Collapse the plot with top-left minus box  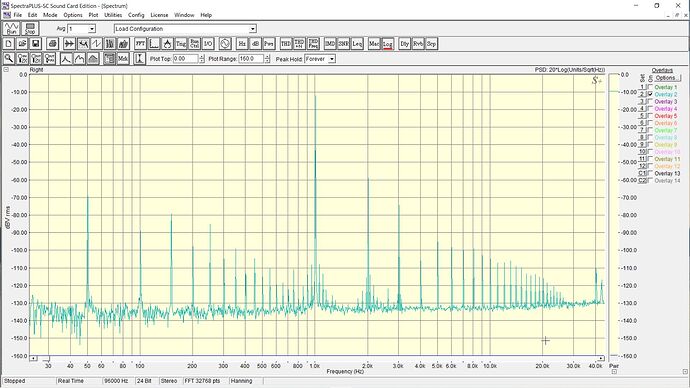6,70
